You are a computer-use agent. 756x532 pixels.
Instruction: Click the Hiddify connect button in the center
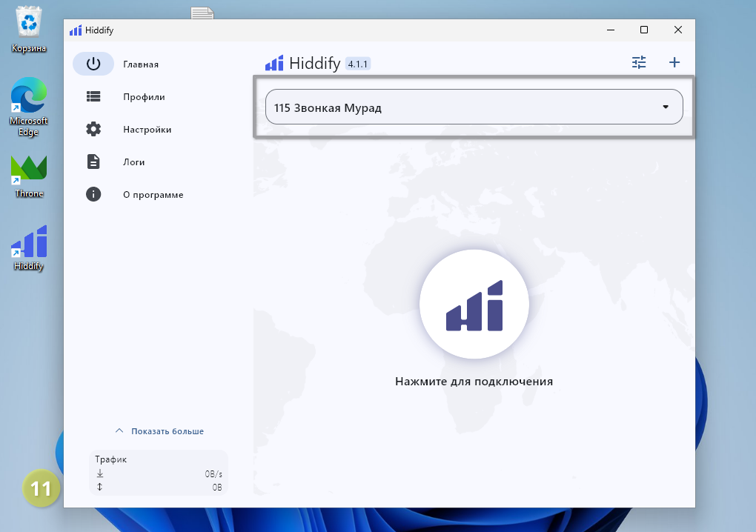pos(474,305)
